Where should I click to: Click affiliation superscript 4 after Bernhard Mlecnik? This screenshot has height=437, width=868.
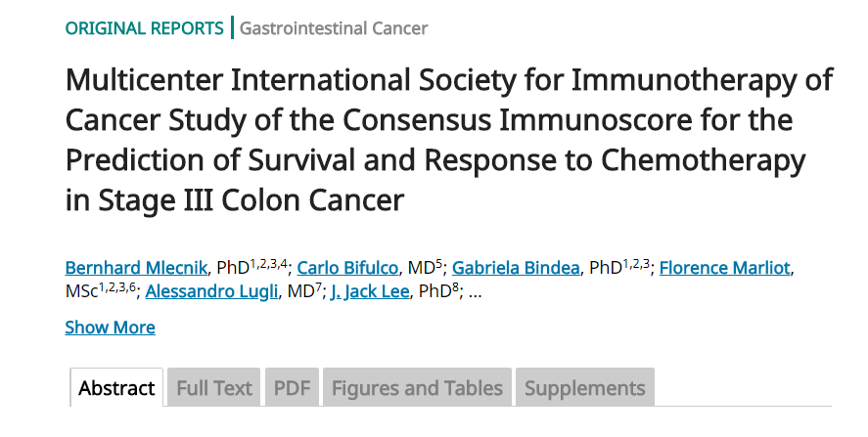tap(284, 262)
